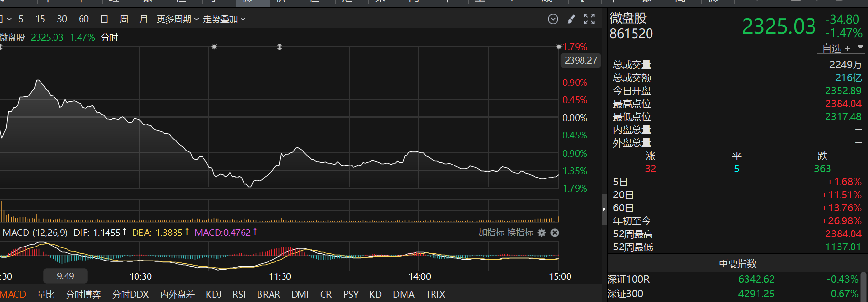Click the 9:49 time marker on axis
868x302 pixels.
click(66, 276)
